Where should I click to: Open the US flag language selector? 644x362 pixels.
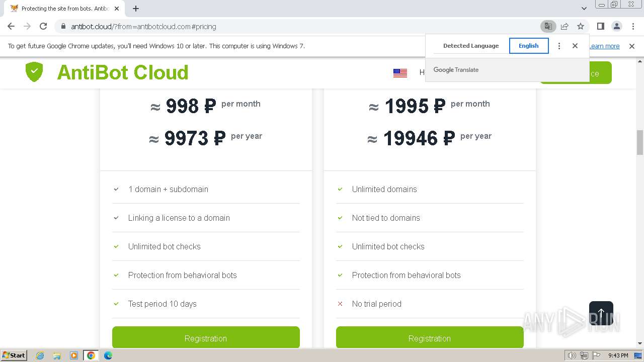pyautogui.click(x=400, y=73)
